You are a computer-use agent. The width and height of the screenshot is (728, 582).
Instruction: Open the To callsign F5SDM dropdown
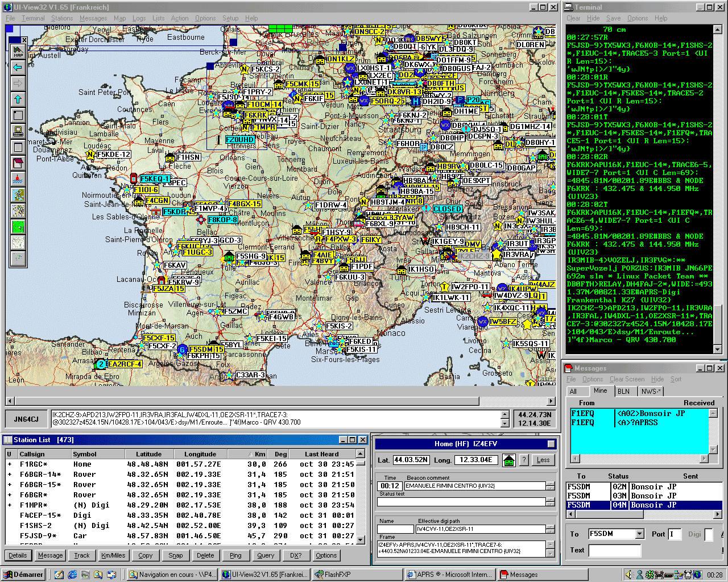click(640, 534)
